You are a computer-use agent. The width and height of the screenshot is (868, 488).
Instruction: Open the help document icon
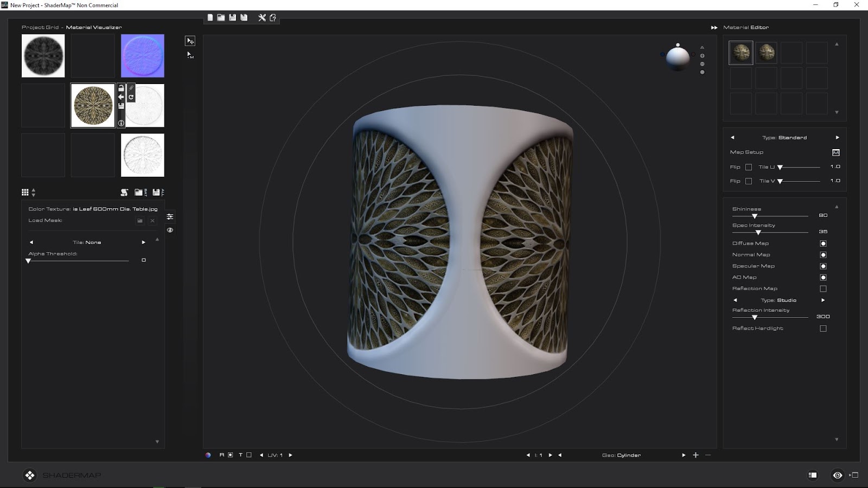pyautogui.click(x=273, y=17)
